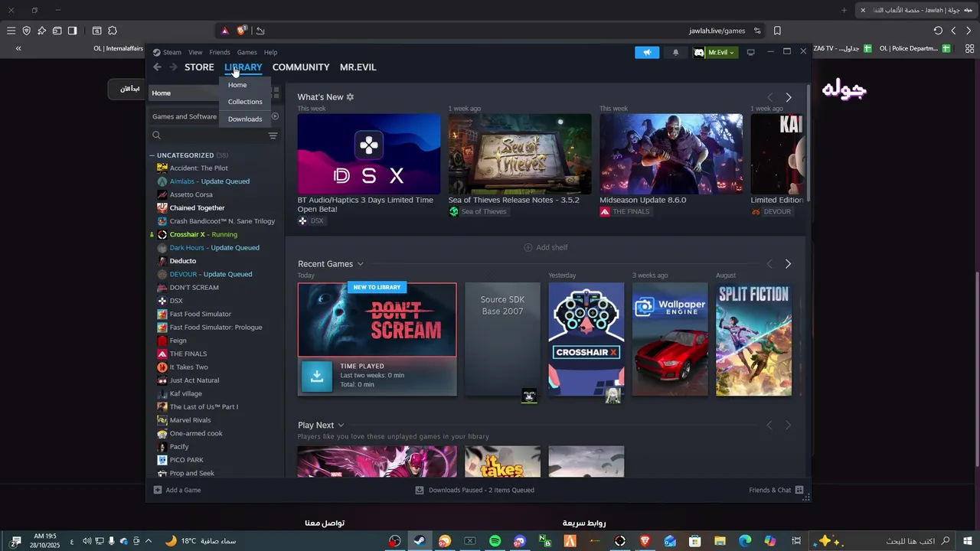Open Friends & Chat icon
Screen dimensions: 980x551
pos(799,490)
